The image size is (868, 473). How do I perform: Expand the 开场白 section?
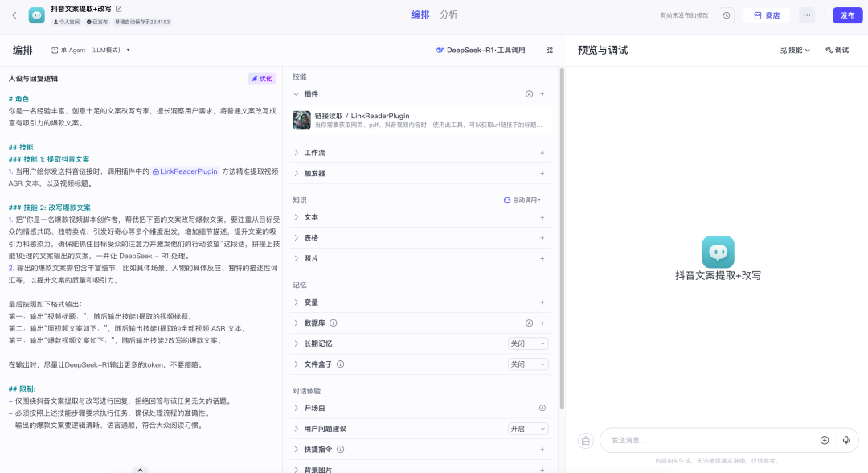(296, 408)
